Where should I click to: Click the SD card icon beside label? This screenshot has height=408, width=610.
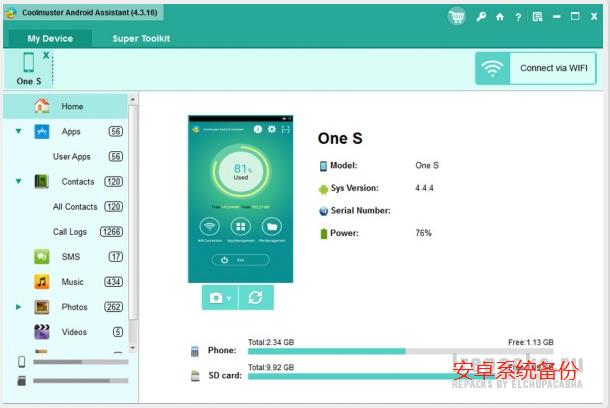coord(195,376)
